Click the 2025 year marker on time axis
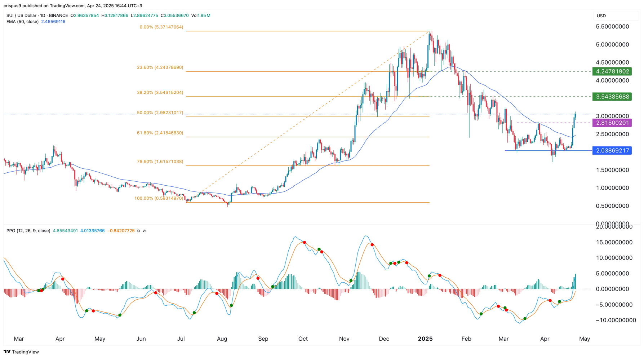Viewport: 644px width, 358px height. click(425, 339)
